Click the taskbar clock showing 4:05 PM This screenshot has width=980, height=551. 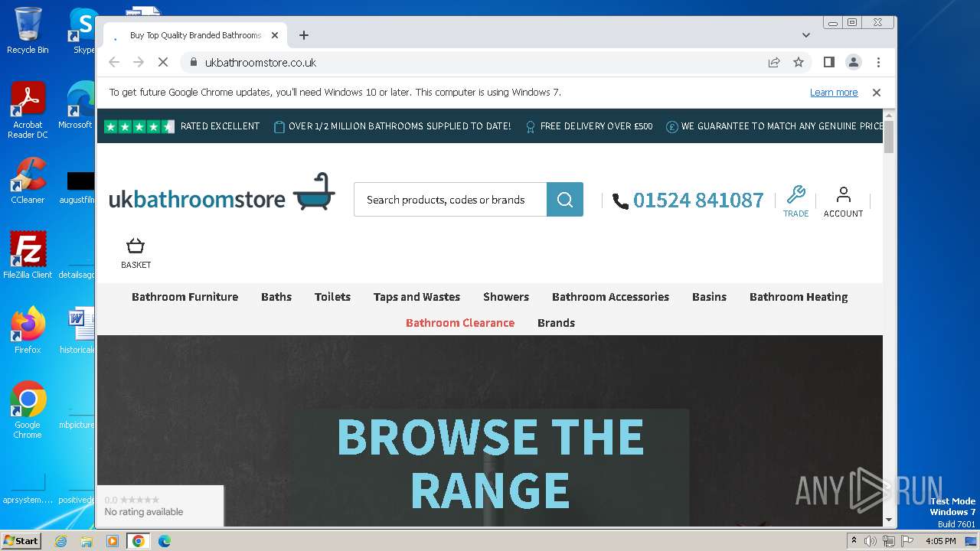pos(940,541)
